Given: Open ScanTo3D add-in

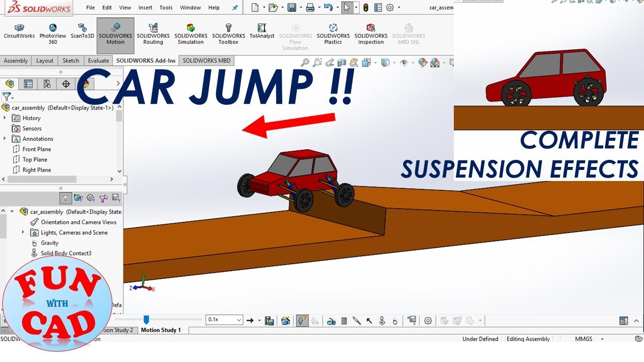Looking at the screenshot, I should 82,31.
